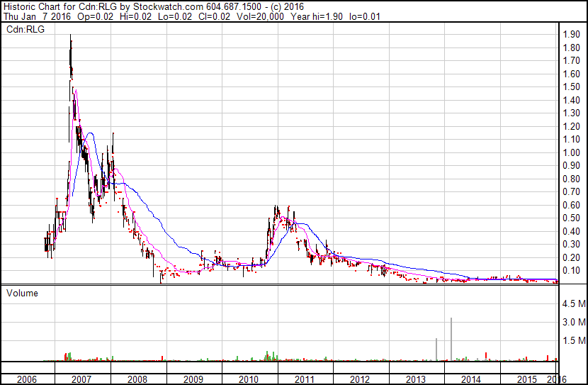The height and width of the screenshot is (385, 588).
Task: Click the 1.40 price axis label
Action: 572,100
